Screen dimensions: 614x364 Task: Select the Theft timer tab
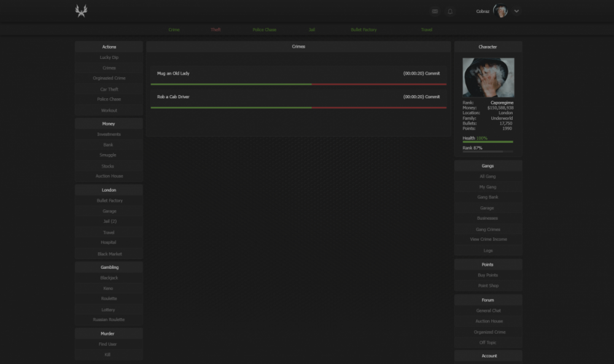click(216, 29)
